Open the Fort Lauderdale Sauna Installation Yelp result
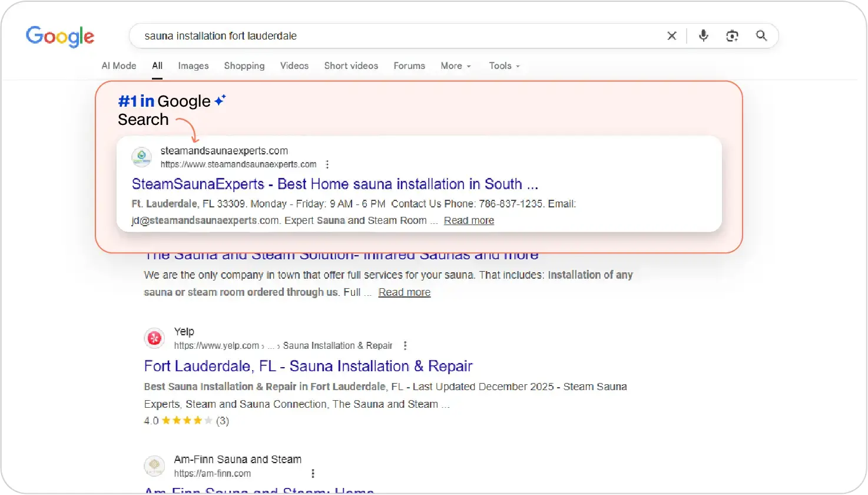The image size is (868, 495). pos(308,366)
